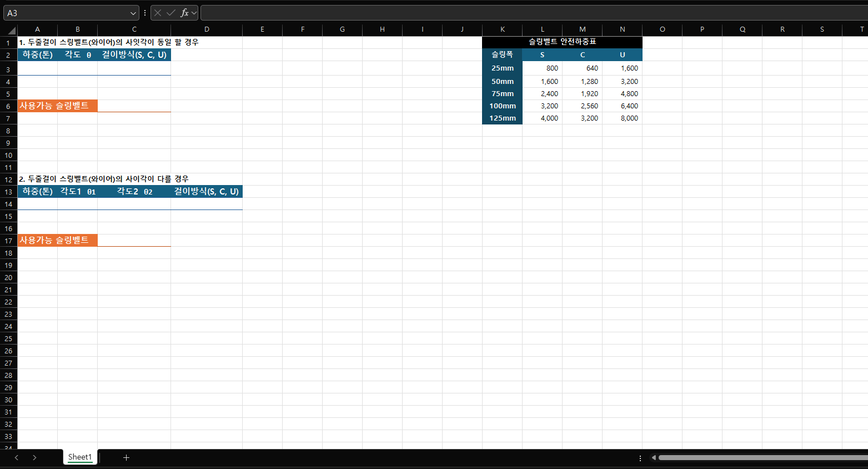Select the 슬링벨트 안전하중표 title cell

(x=562, y=42)
